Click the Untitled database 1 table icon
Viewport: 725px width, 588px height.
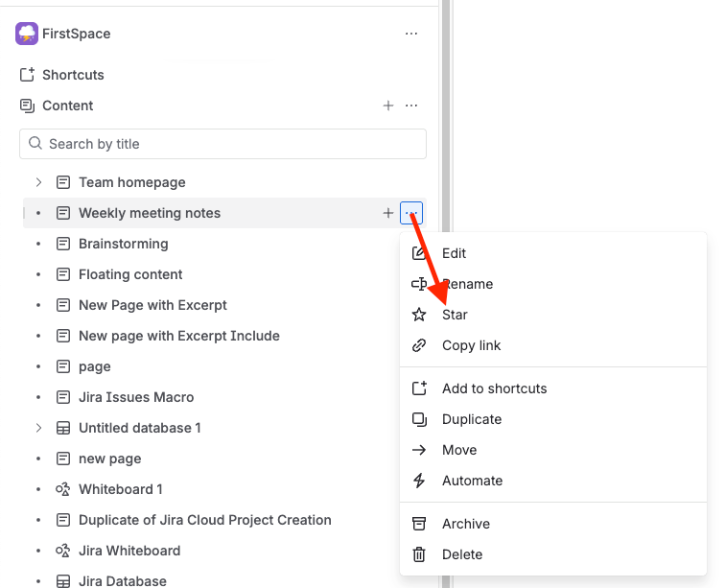tap(63, 428)
